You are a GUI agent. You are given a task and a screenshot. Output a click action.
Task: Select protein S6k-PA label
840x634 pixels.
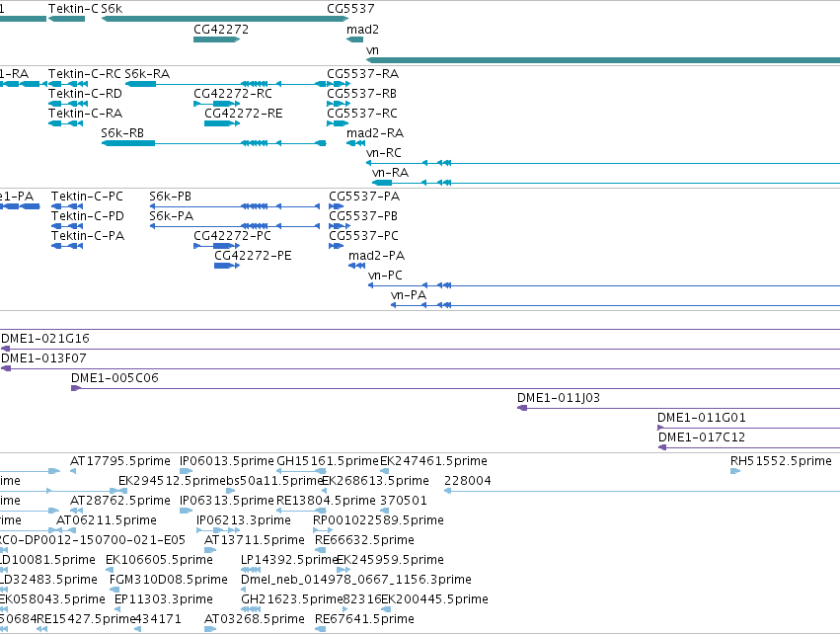click(172, 216)
